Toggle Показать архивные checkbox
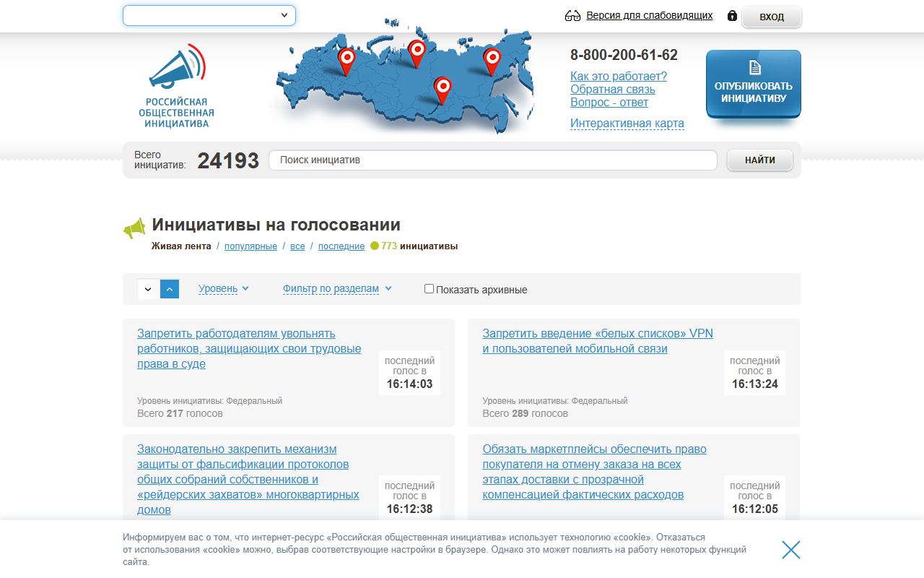Image resolution: width=924 pixels, height=578 pixels. click(x=430, y=289)
